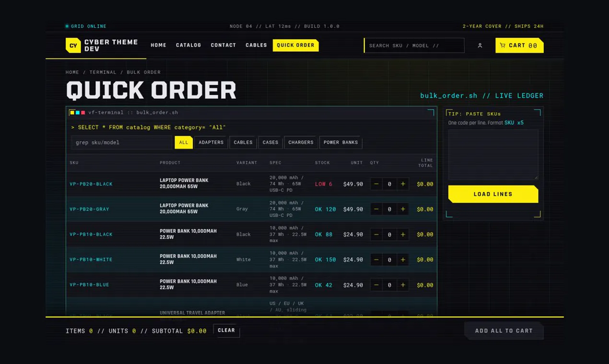Image resolution: width=609 pixels, height=364 pixels.
Task: Filter catalog by CASES
Action: 270,142
